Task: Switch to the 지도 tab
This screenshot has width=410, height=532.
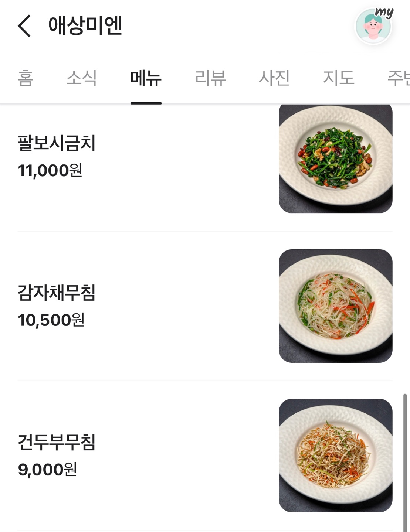Action: (x=338, y=78)
